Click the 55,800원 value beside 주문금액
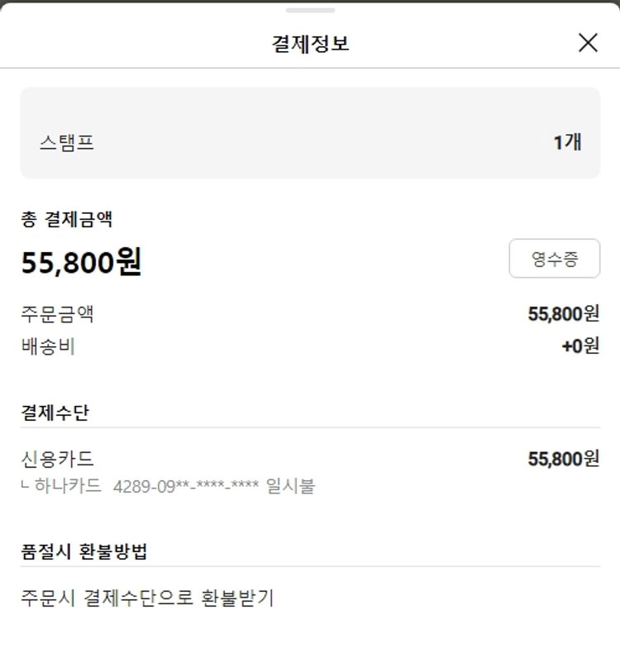 pyautogui.click(x=563, y=314)
